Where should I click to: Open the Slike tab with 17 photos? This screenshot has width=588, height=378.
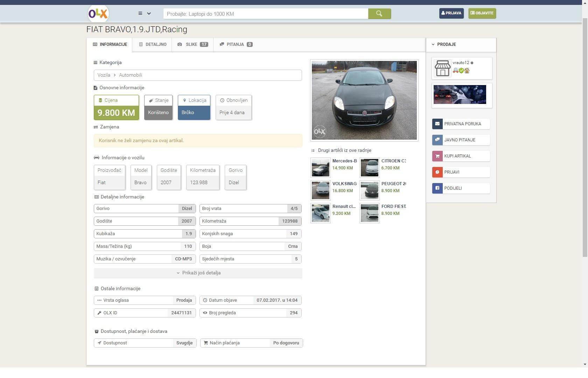click(x=192, y=44)
